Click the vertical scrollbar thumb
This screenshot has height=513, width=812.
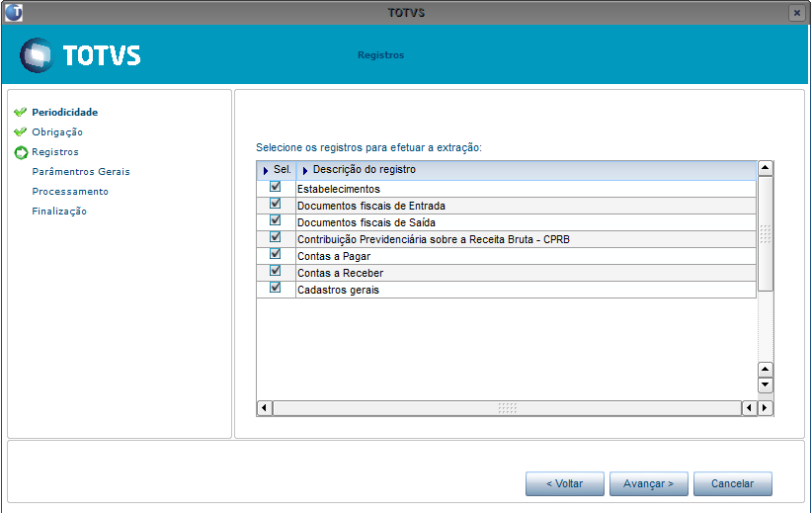pyautogui.click(x=765, y=233)
